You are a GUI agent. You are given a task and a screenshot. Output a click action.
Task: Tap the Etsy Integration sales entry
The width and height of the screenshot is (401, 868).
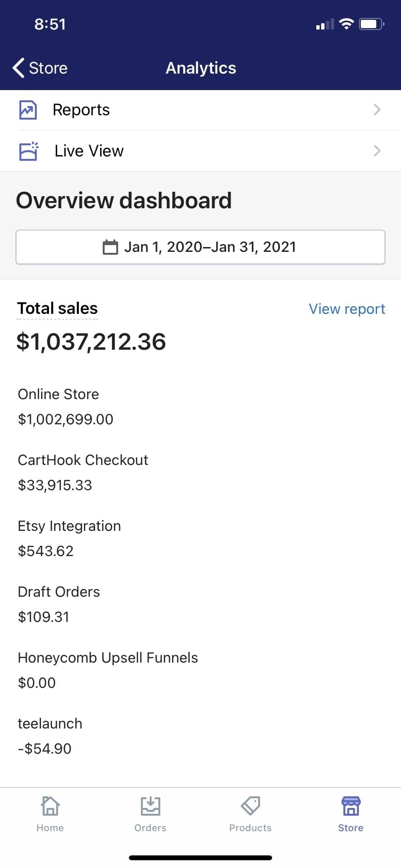click(x=69, y=539)
